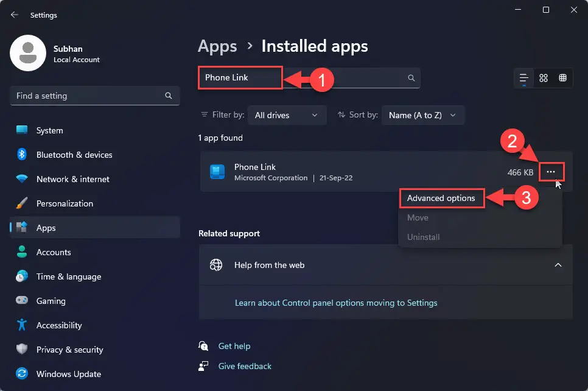Select the Apps category in sidebar
This screenshot has width=588, height=391.
(95, 228)
